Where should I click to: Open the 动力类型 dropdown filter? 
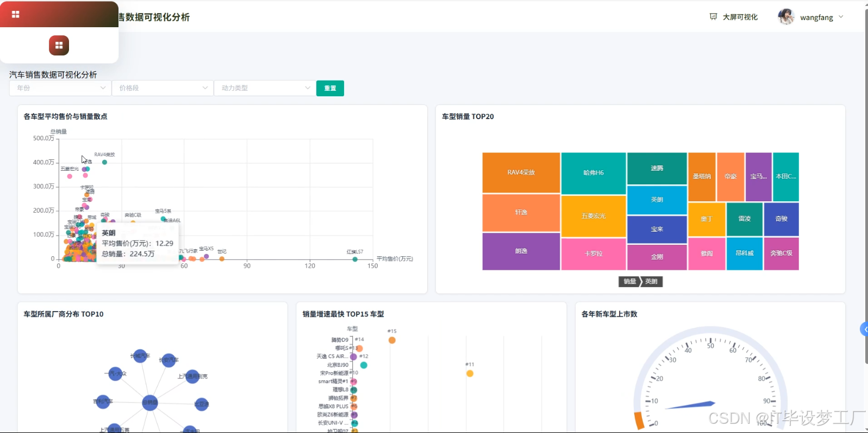(265, 88)
